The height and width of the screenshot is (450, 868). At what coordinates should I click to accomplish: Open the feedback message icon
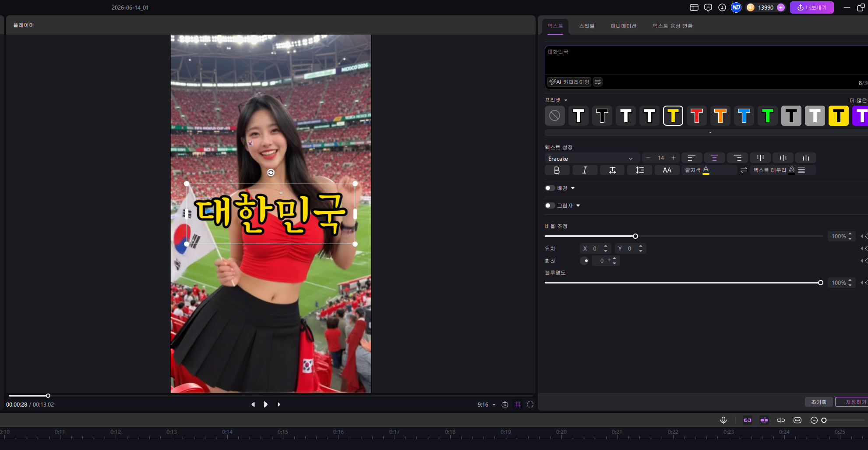click(708, 7)
